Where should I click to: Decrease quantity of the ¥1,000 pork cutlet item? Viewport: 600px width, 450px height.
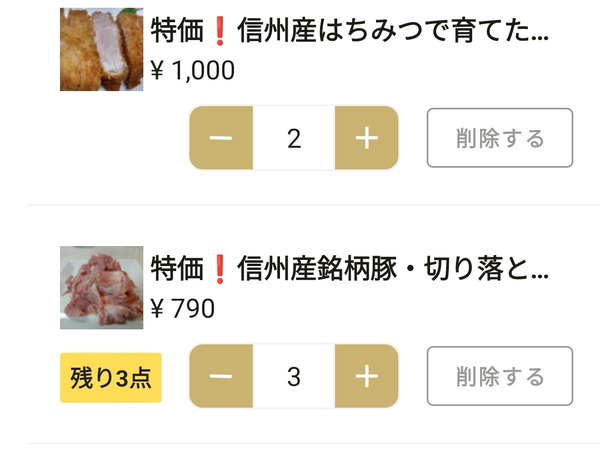point(221,138)
